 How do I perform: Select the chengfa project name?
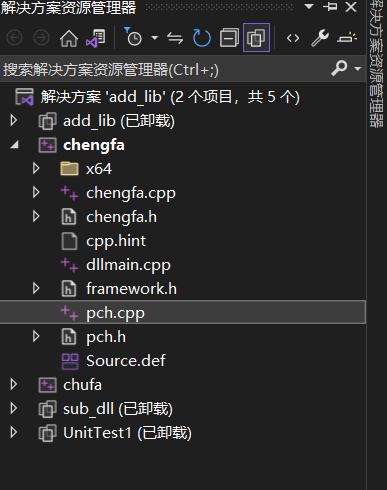click(94, 145)
